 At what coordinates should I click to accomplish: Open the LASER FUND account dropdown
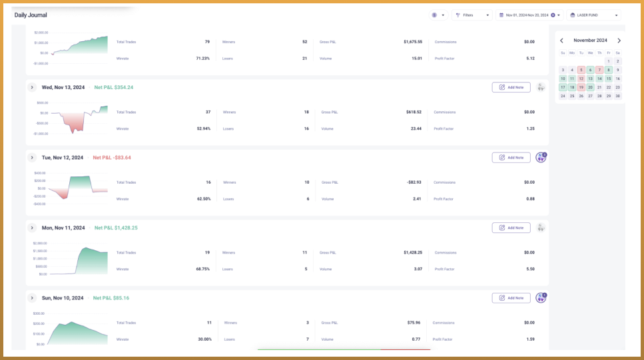tap(593, 15)
